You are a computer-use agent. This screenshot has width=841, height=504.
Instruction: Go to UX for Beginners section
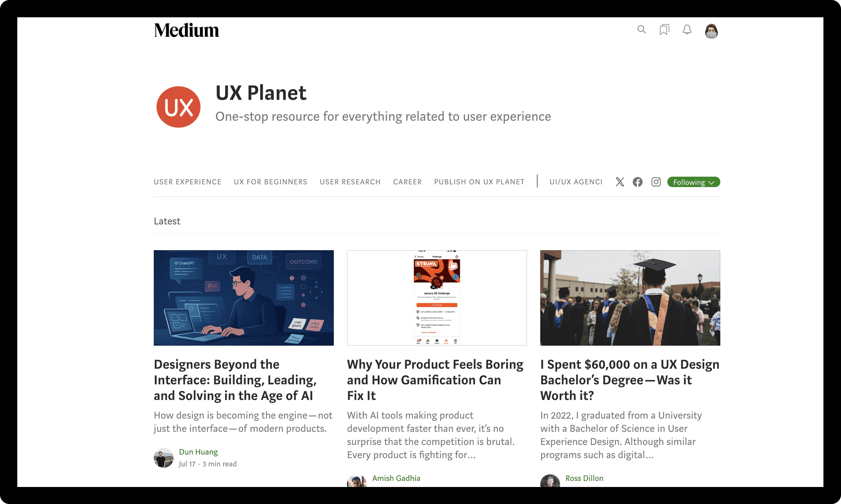[x=271, y=182]
